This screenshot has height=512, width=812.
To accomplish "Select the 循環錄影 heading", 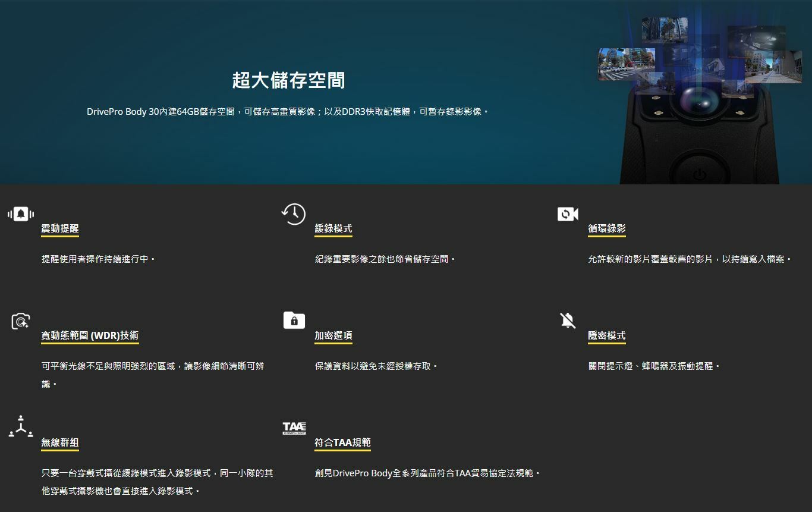I will (x=607, y=228).
